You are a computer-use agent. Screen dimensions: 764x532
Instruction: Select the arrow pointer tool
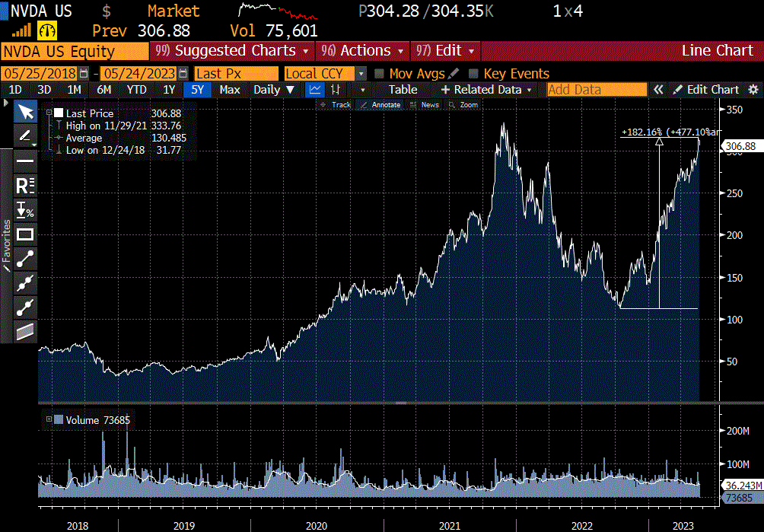click(x=25, y=113)
